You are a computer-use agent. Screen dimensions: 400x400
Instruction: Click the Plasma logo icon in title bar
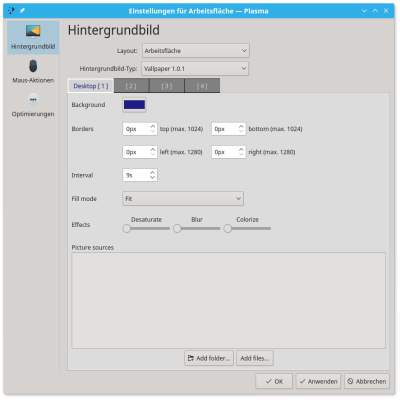click(11, 11)
